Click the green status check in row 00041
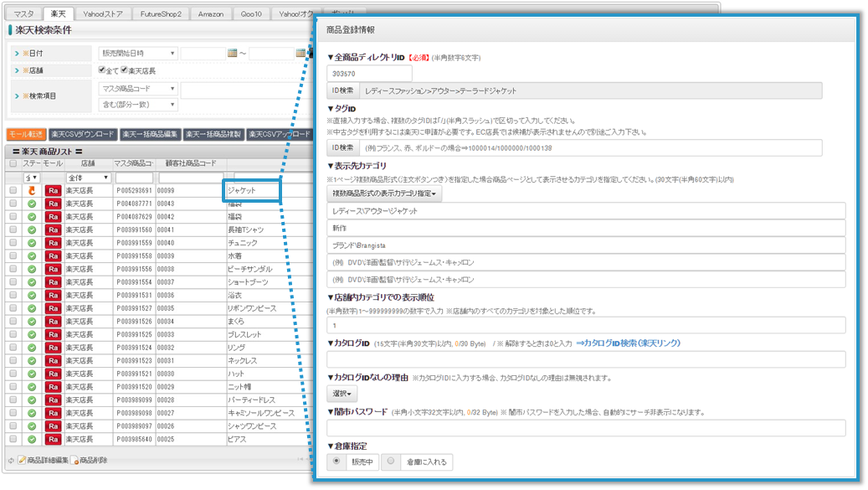The width and height of the screenshot is (868, 490). tap(32, 230)
